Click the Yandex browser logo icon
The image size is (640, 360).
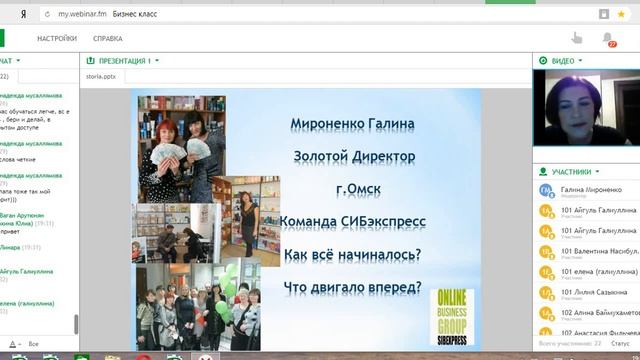pos(24,14)
